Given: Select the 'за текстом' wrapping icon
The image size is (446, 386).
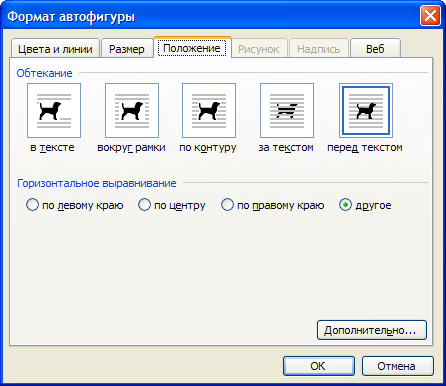Looking at the screenshot, I should [287, 110].
